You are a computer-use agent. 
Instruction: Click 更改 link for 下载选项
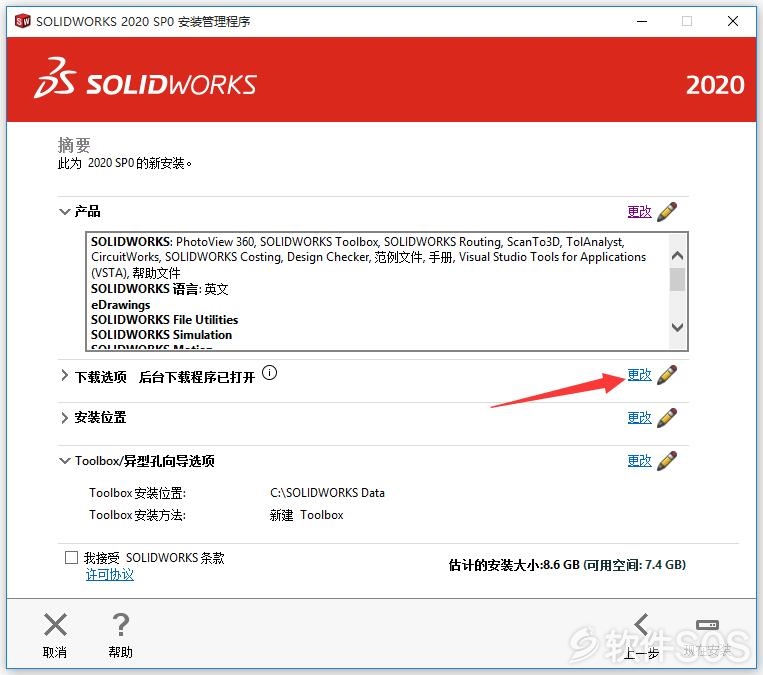(x=639, y=375)
